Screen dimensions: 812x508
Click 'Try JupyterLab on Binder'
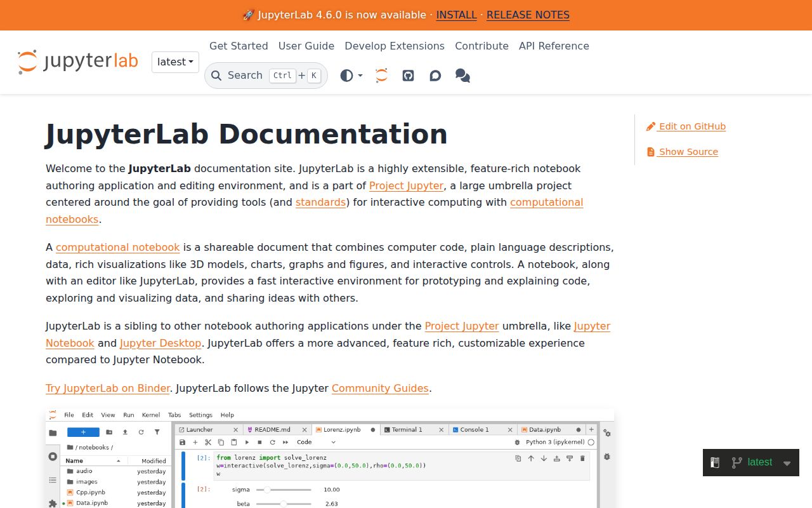(108, 388)
